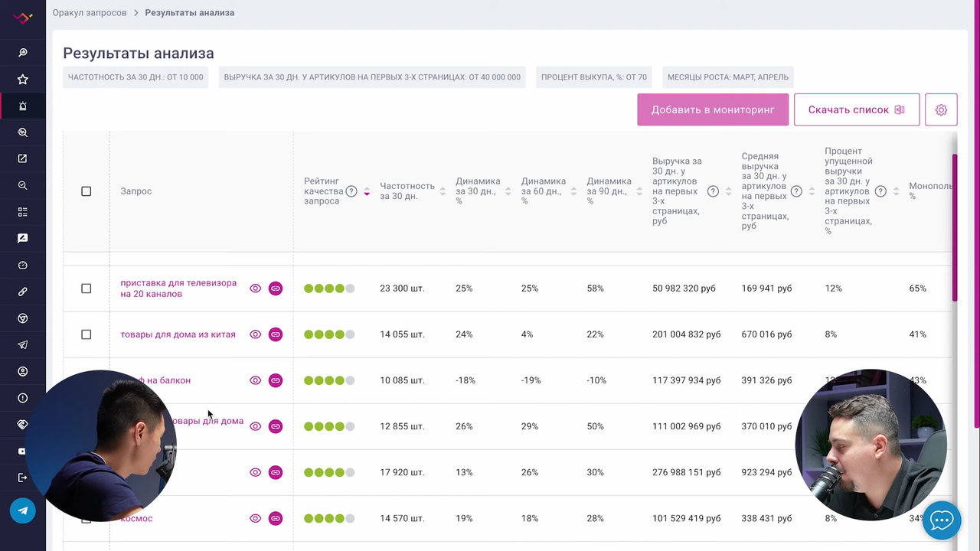Show help for Процент упущенной выручки column
The width and height of the screenshot is (980, 551).
pos(880,191)
